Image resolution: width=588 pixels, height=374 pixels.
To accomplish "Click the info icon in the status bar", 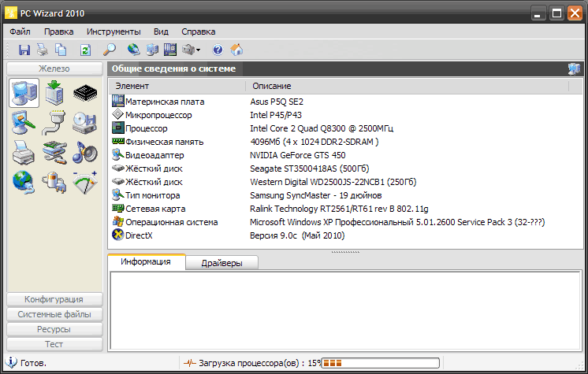I will pos(11,362).
